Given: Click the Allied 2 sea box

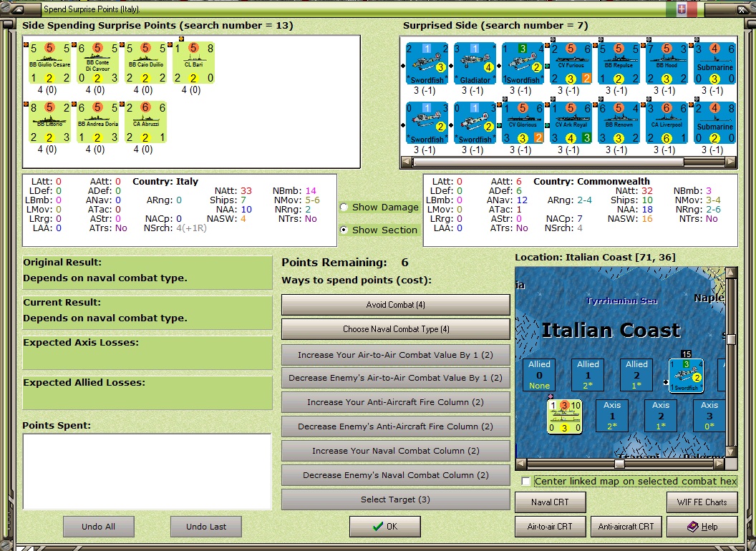Looking at the screenshot, I should point(636,375).
